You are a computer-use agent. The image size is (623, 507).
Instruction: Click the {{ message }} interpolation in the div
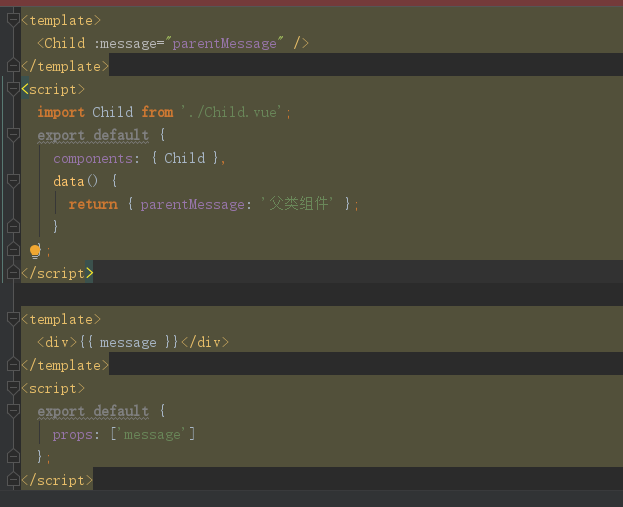pos(129,342)
